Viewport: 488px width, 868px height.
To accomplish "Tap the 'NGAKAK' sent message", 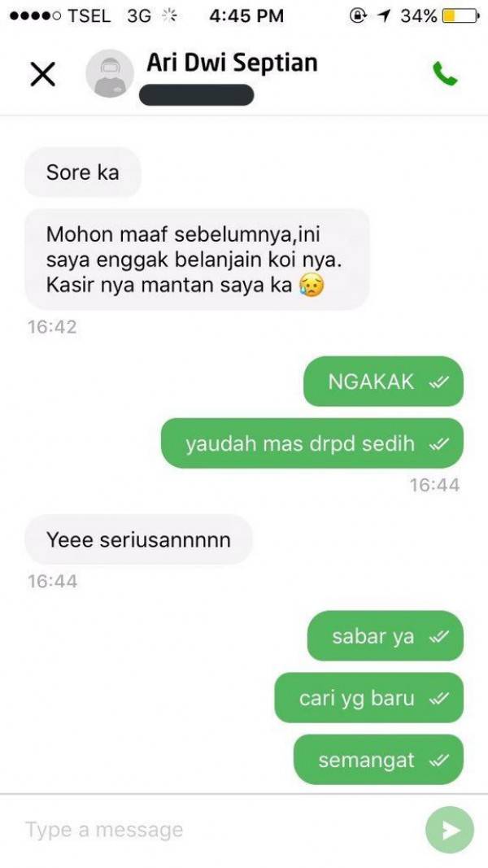I will [x=383, y=382].
